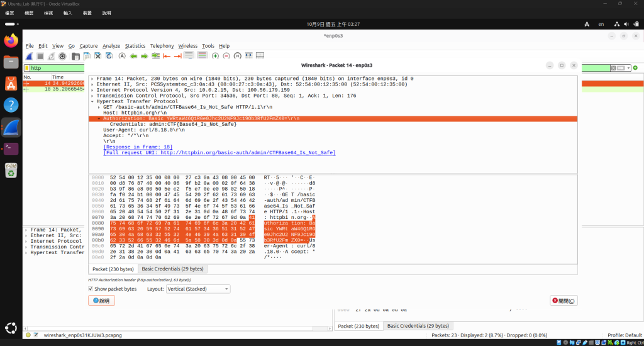Viewport: 644px width, 346px height.
Task: Main window Basic Credentials (29 bytes) tab
Action: 418,326
